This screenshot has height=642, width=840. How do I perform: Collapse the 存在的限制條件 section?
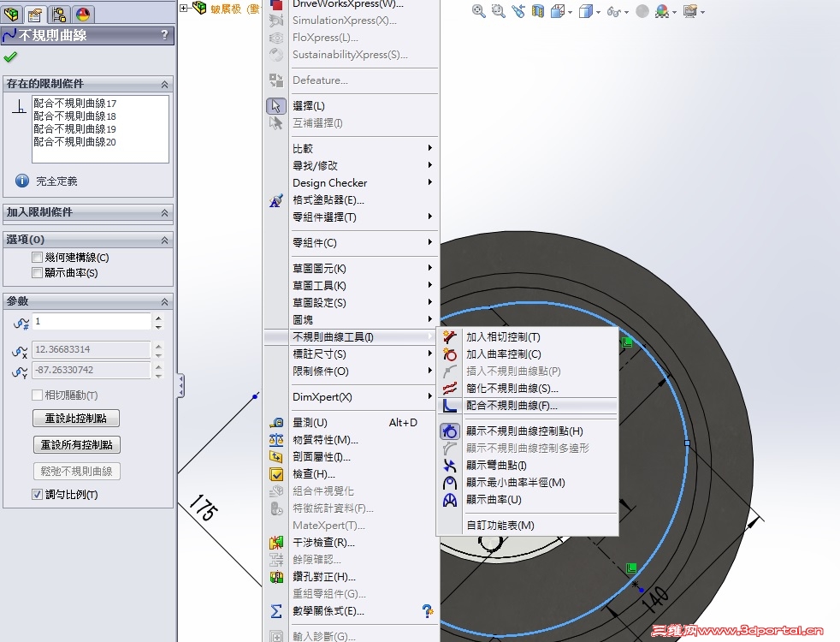click(x=164, y=84)
